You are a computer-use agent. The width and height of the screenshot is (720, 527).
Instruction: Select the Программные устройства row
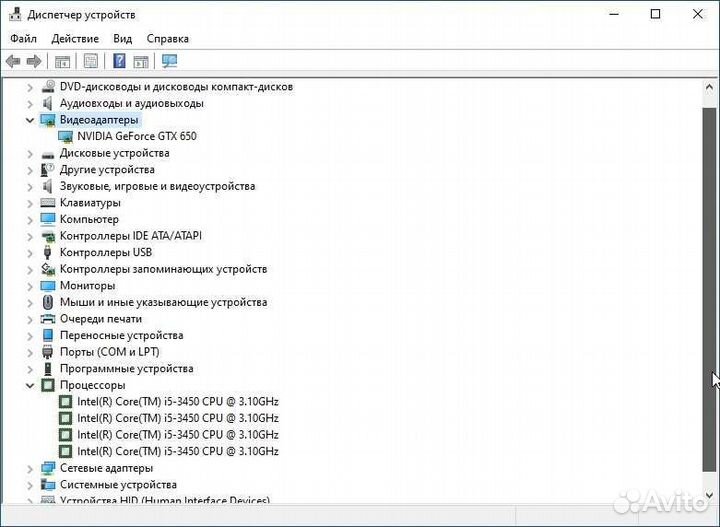(x=126, y=369)
